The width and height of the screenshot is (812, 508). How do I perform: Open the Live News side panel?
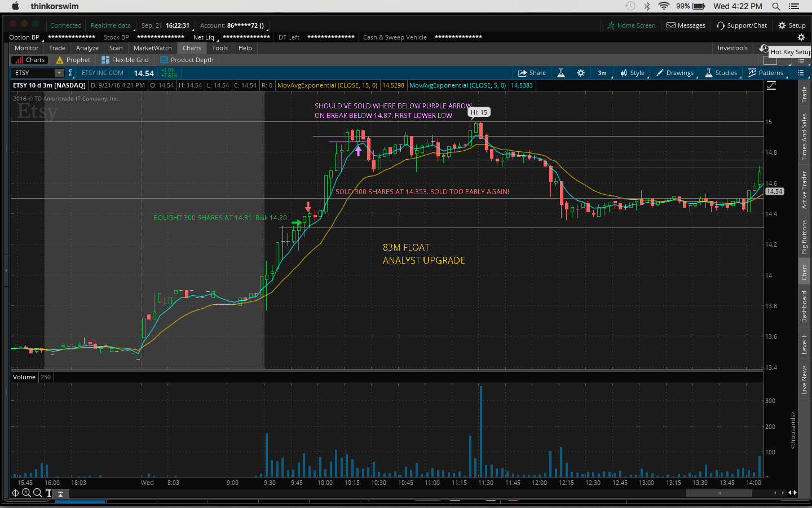pos(804,379)
